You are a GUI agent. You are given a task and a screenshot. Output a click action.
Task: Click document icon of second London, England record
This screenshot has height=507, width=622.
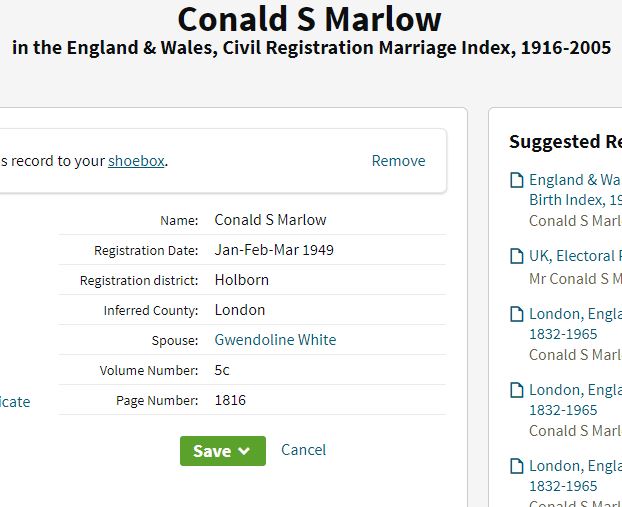[x=516, y=390]
